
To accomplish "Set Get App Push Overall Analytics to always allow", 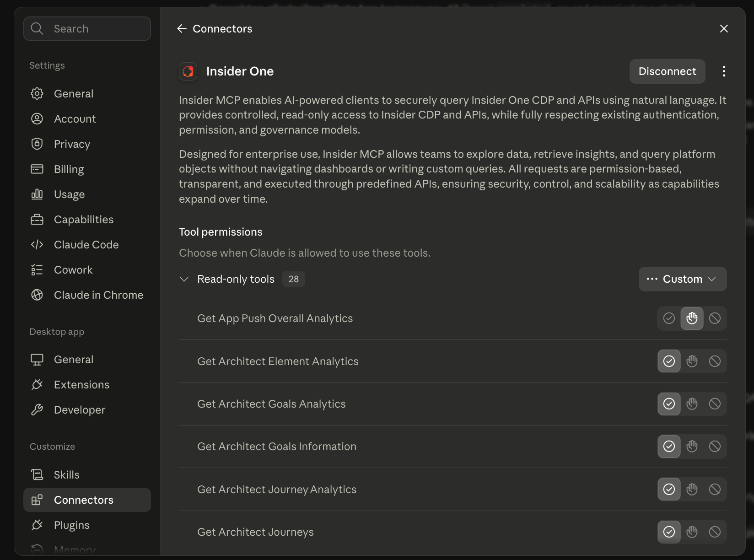I will pyautogui.click(x=669, y=318).
